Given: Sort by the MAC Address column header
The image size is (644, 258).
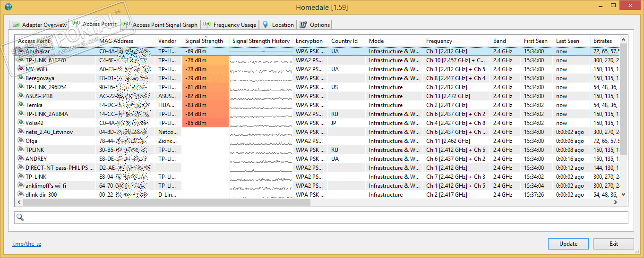Looking at the screenshot, I should [126, 41].
